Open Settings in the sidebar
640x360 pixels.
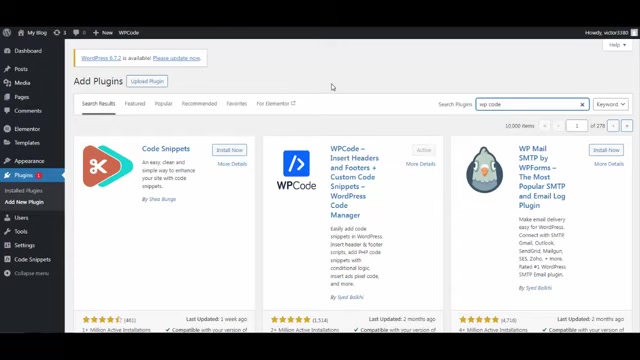click(24, 246)
